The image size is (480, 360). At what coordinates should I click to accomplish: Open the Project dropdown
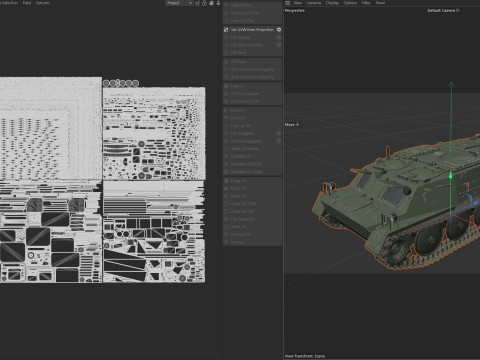(x=179, y=3)
